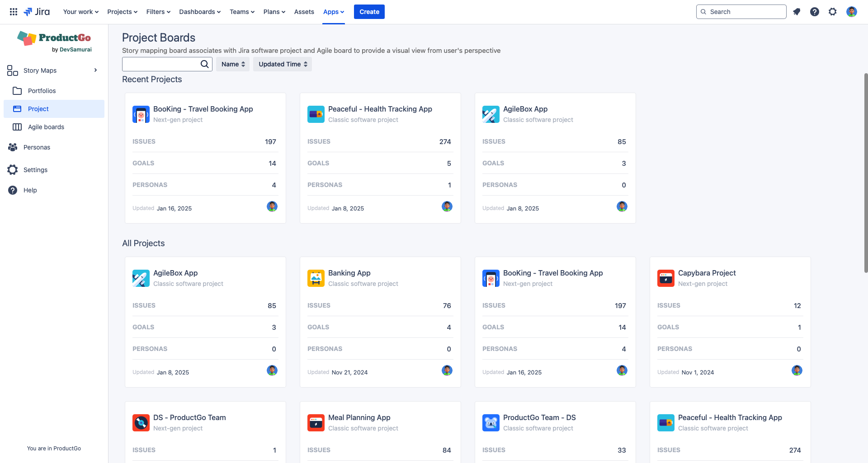Image resolution: width=868 pixels, height=463 pixels.
Task: Click the Peaceful app icon in All Projects
Action: pos(666,423)
